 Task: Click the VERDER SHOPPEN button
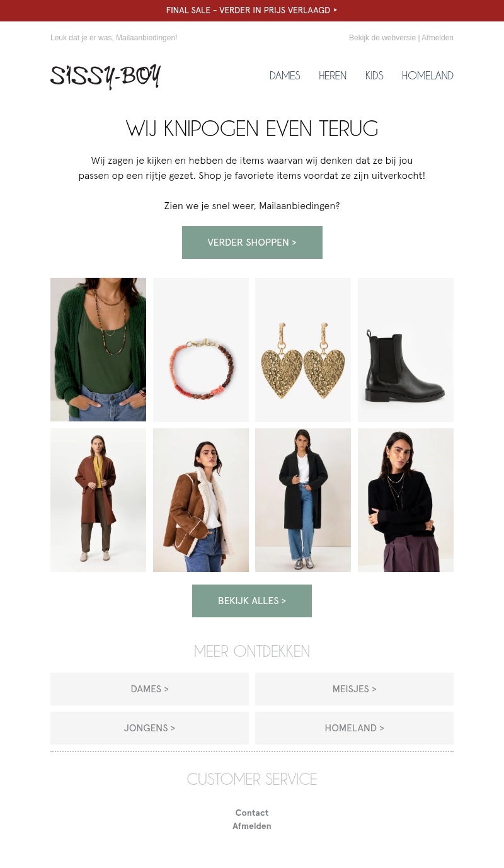(252, 243)
